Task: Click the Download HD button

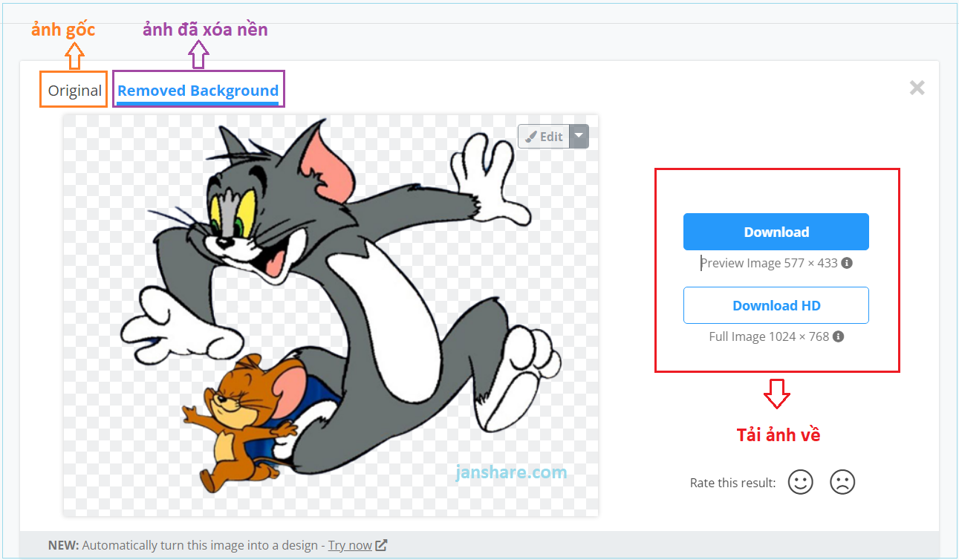Action: pyautogui.click(x=776, y=305)
